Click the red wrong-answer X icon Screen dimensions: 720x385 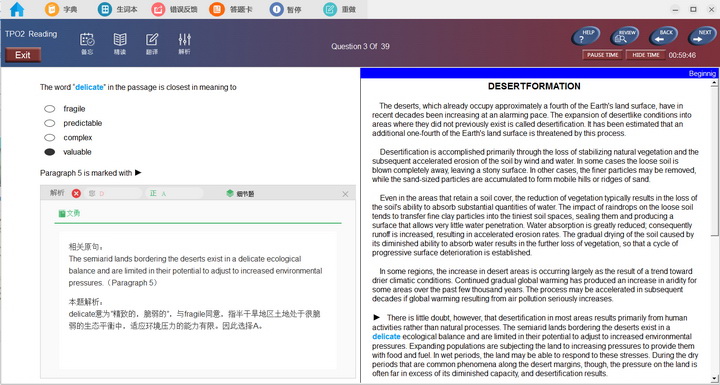click(76, 193)
